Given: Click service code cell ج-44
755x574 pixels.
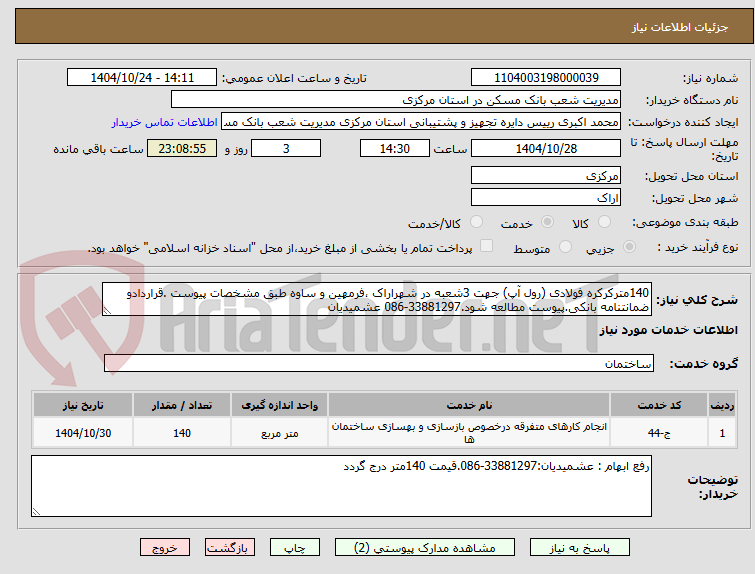Looking at the screenshot, I should pos(659,433).
